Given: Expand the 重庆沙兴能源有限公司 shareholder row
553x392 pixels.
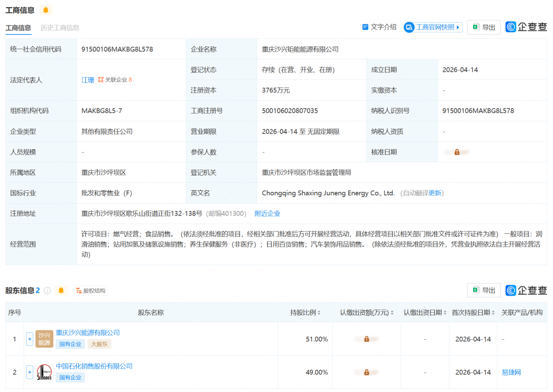Looking at the screenshot, I should click(x=29, y=339).
